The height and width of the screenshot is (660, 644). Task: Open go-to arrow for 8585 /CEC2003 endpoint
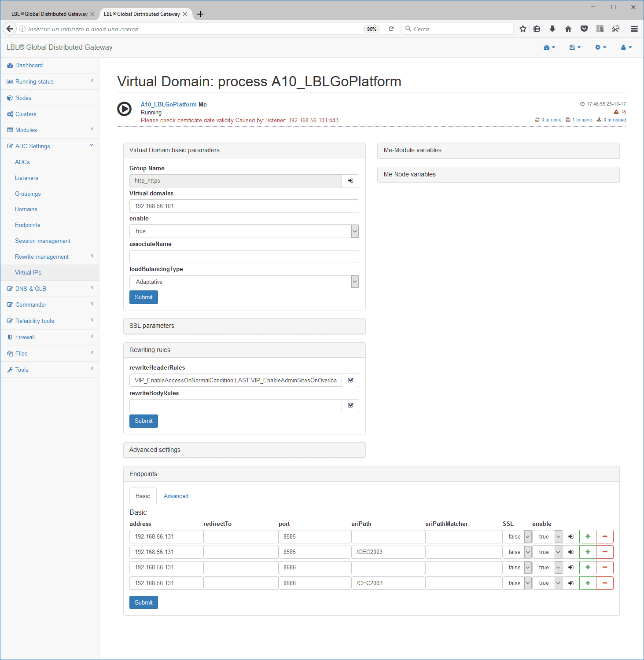pos(571,552)
